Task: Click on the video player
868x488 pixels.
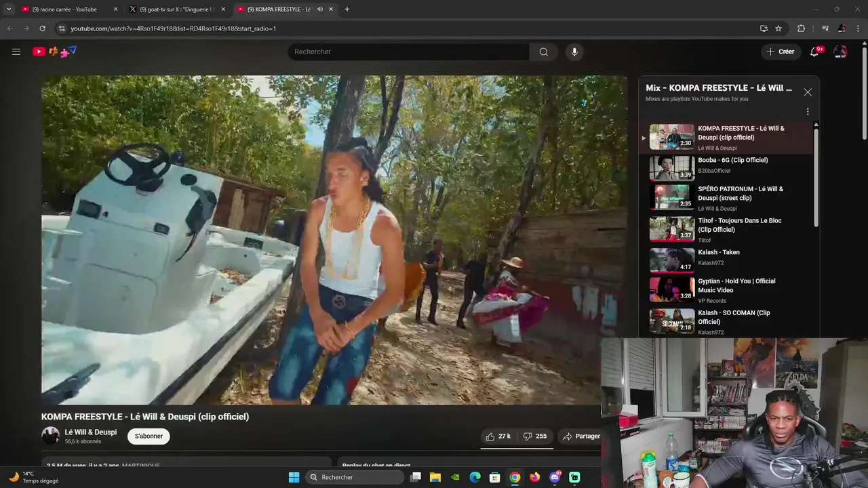Action: [x=334, y=240]
